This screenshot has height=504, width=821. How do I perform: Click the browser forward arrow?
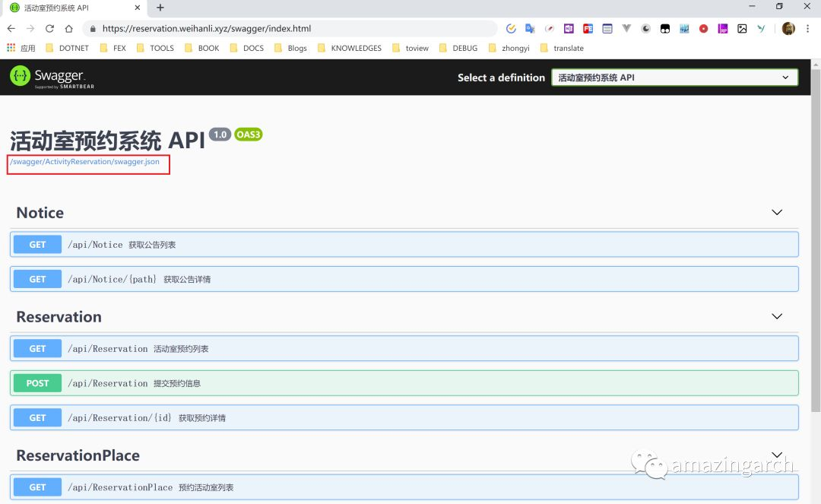point(30,29)
